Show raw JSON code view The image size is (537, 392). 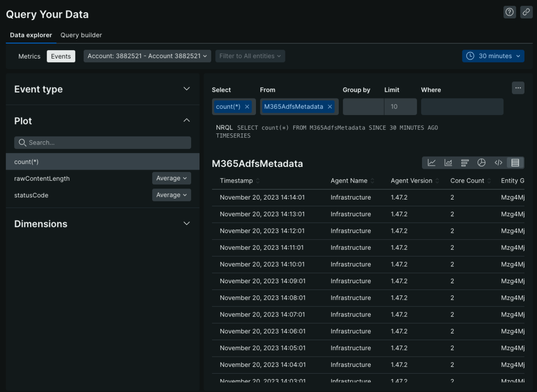coord(498,163)
